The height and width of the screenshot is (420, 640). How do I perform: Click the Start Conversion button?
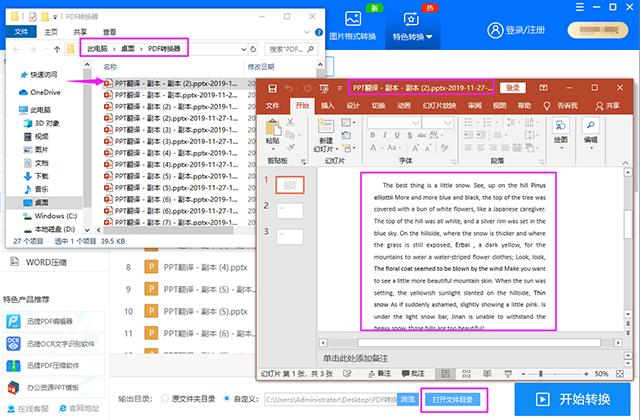(x=573, y=399)
